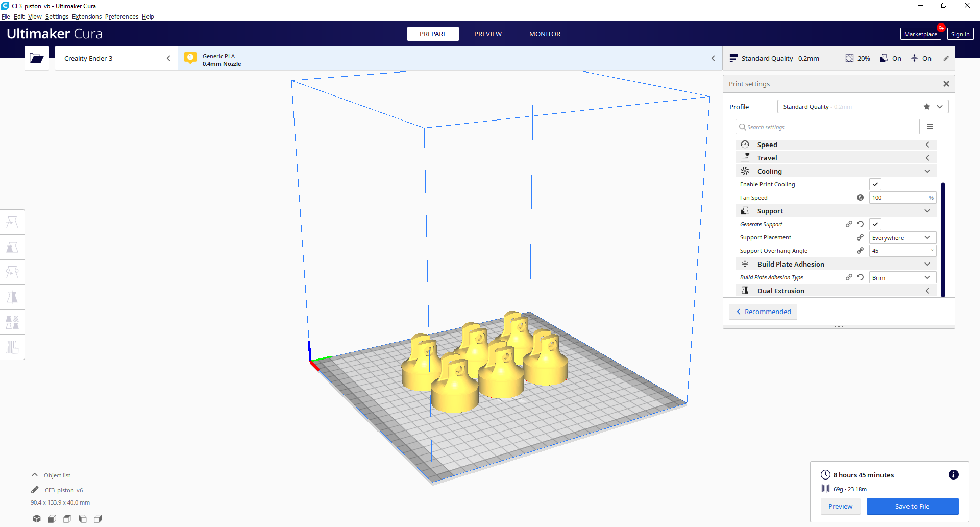Screen dimensions: 980x527
Task: Switch to top view icon
Action: tap(67, 519)
